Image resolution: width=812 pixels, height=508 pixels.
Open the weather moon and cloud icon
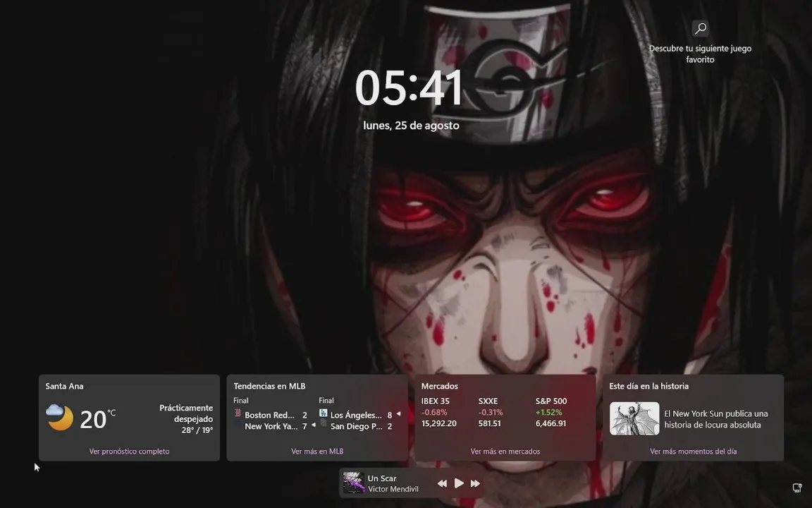tap(59, 417)
